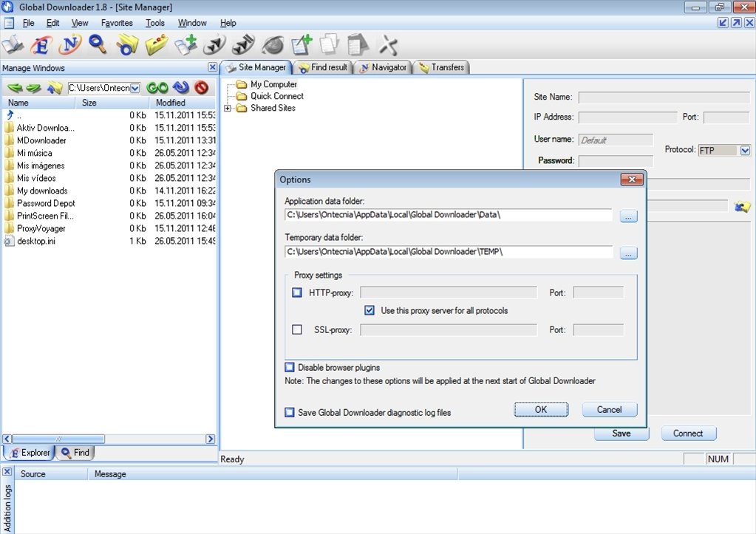756x534 pixels.
Task: Open the Favorites menu
Action: (x=117, y=23)
